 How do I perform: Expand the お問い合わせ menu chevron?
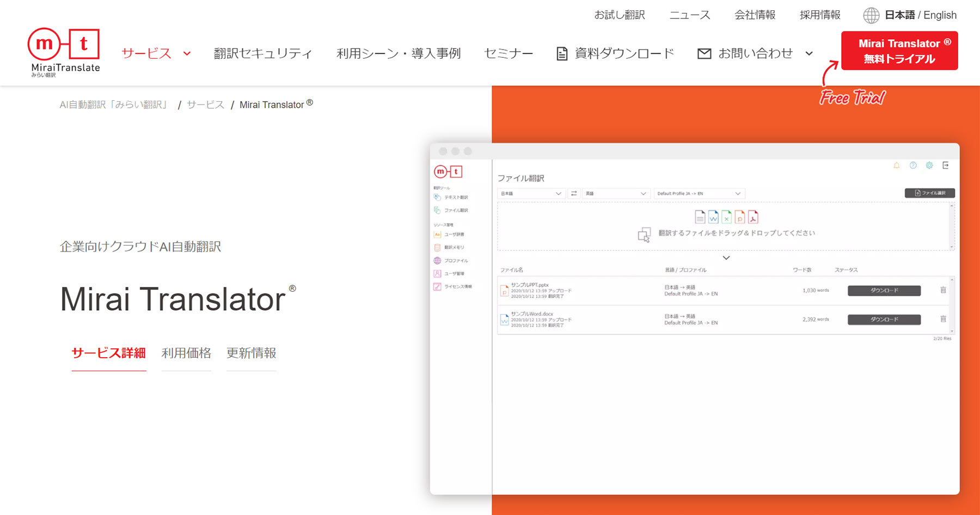point(809,53)
